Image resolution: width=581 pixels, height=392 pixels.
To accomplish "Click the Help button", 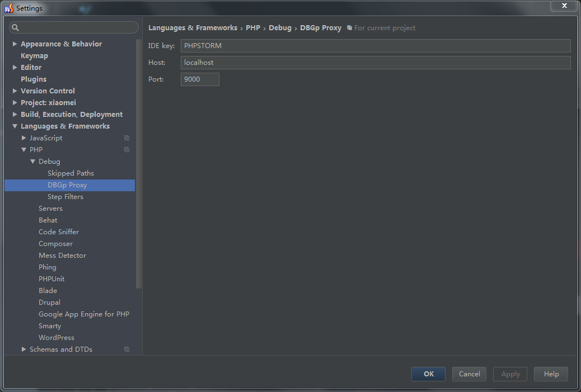I will pos(551,374).
